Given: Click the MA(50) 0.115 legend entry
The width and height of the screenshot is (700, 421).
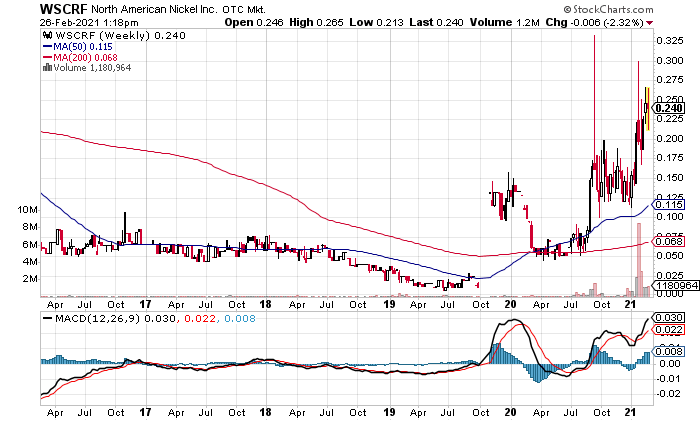Looking at the screenshot, I should tap(78, 47).
